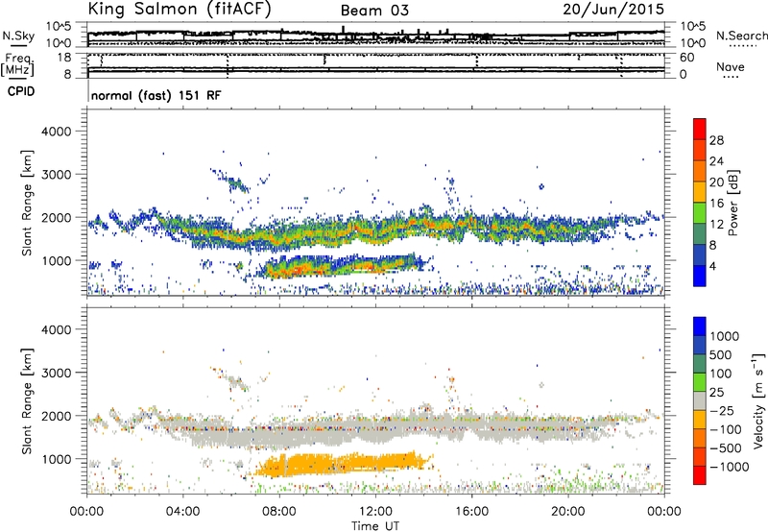Screen dimensions: 768x532
Task: Click the "20:00" time tick label
Action: click(567, 512)
